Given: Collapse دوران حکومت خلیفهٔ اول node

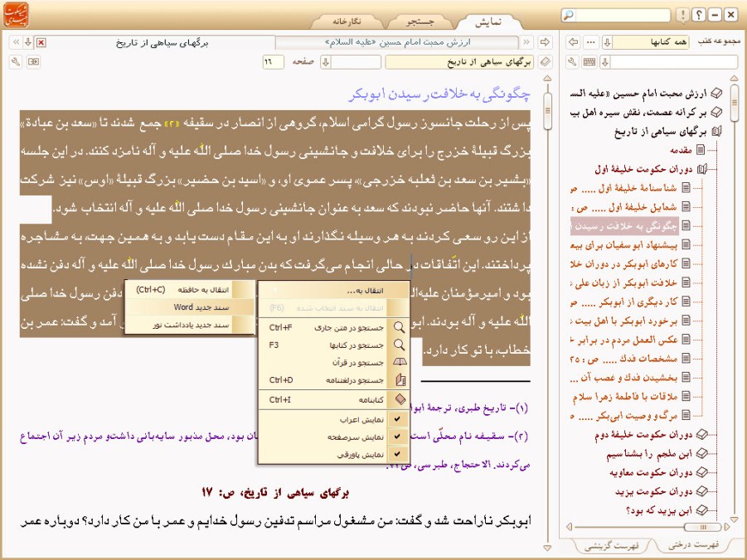Looking at the screenshot, I should pyautogui.click(x=702, y=169).
